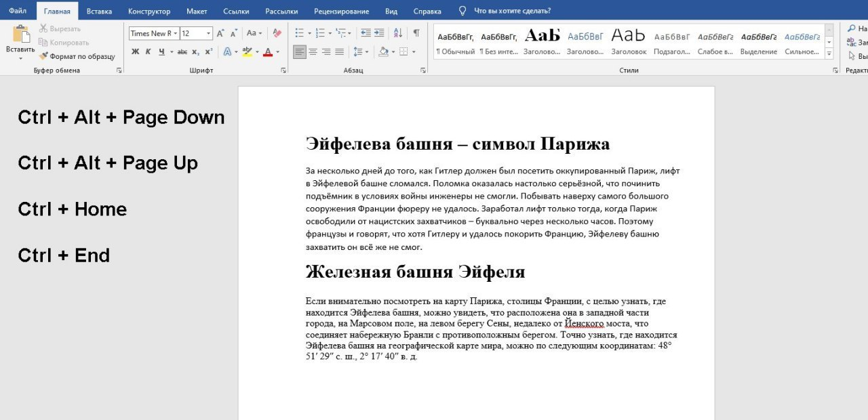Screen dimensions: 868x420
Task: Toggle the paragraph marks (¶) display
Action: point(416,33)
